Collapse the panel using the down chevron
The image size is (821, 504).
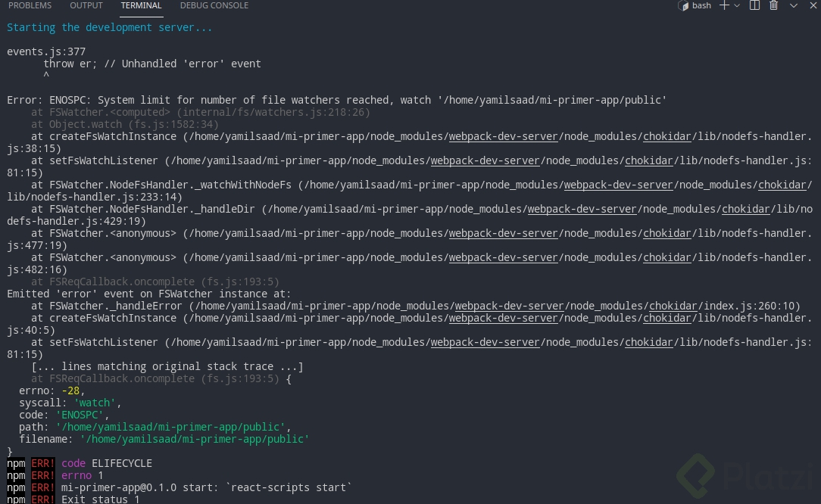[x=794, y=6]
